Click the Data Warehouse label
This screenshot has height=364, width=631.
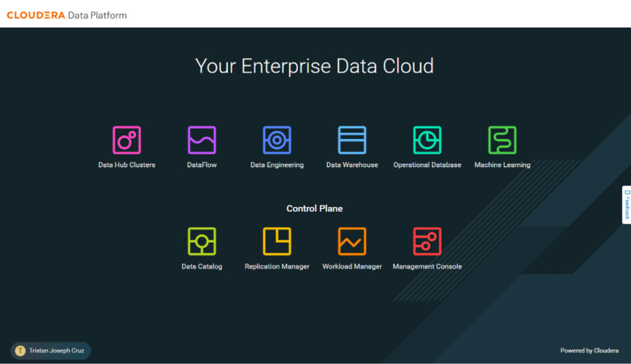click(x=352, y=165)
